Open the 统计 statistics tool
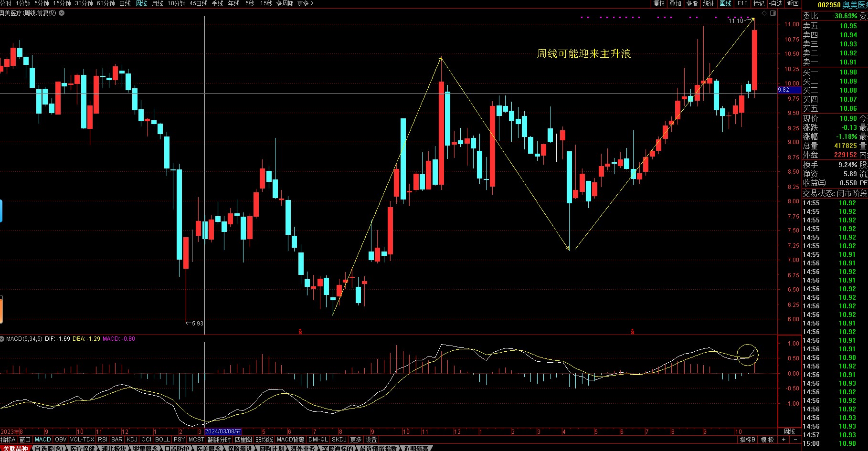This screenshot has width=868, height=451. (709, 3)
